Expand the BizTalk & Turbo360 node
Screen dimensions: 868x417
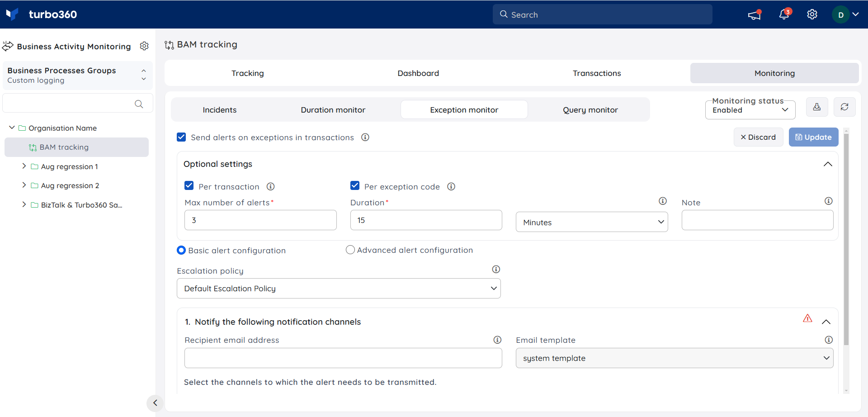point(24,205)
